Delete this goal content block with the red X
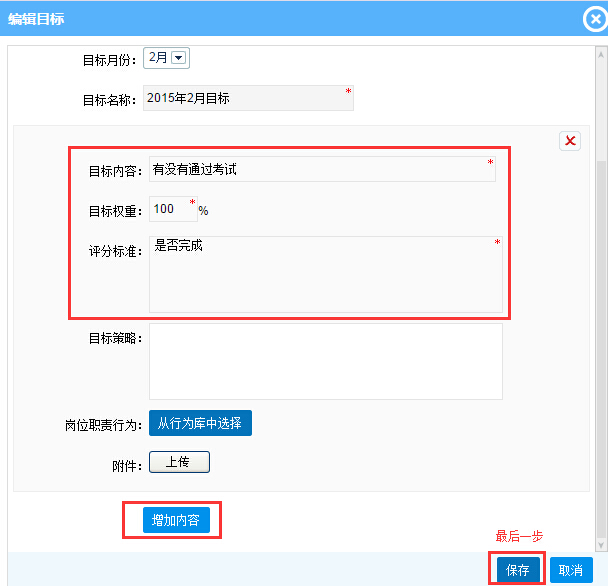This screenshot has height=586, width=608. click(x=570, y=140)
